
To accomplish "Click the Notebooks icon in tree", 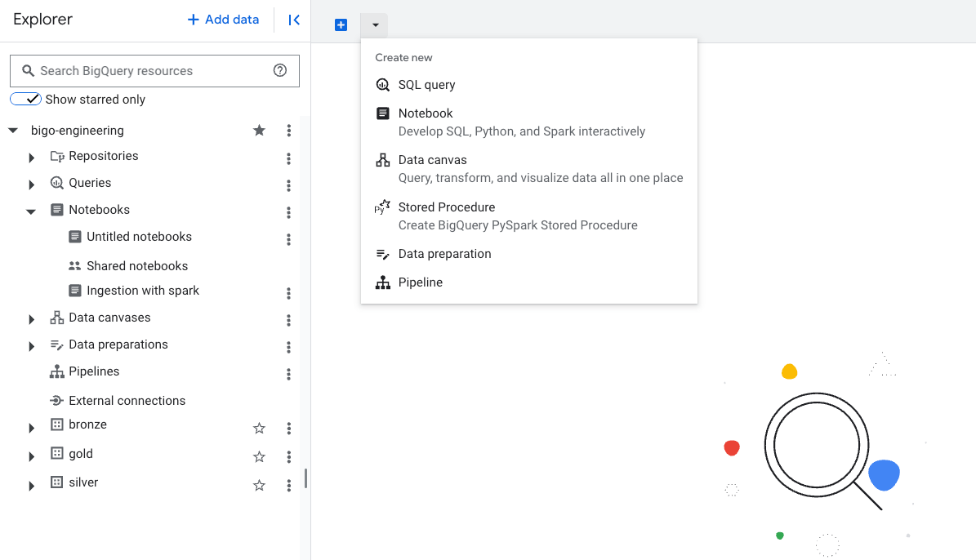I will pos(56,209).
